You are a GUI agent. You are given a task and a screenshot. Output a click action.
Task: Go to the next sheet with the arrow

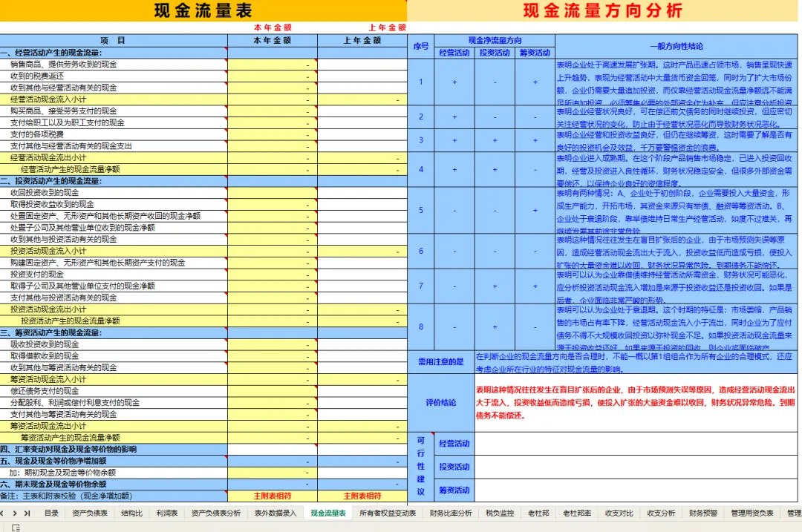(x=15, y=513)
